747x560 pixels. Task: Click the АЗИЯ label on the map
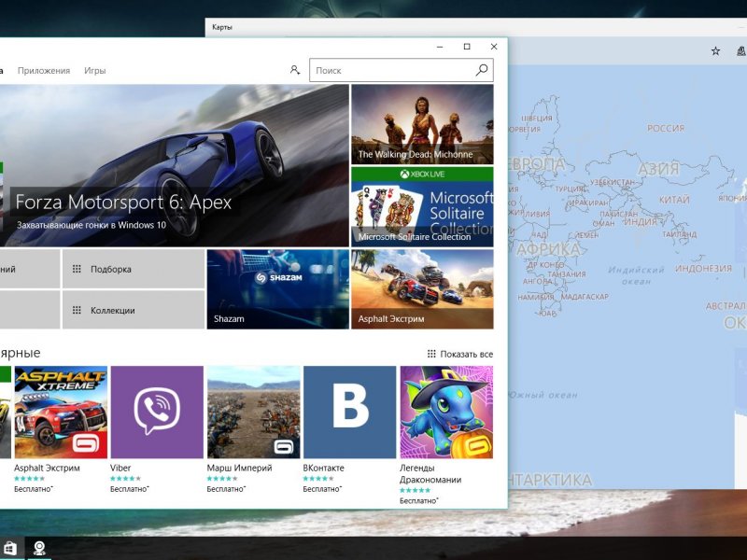658,169
